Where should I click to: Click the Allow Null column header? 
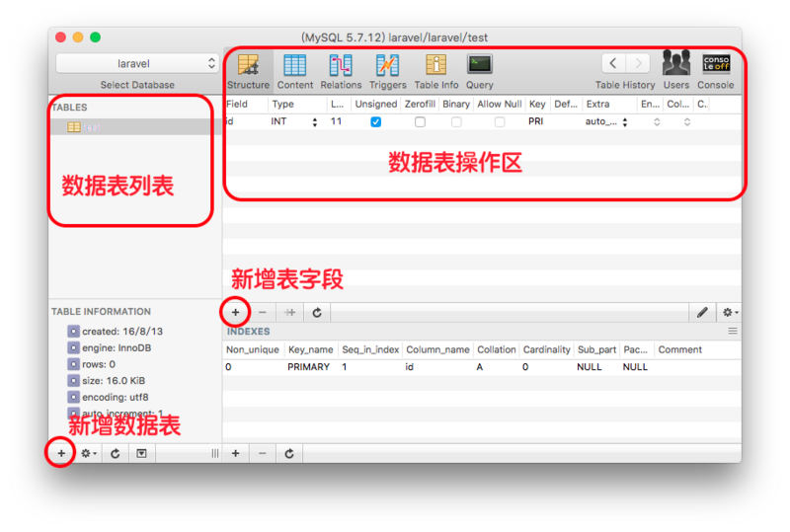pos(500,104)
